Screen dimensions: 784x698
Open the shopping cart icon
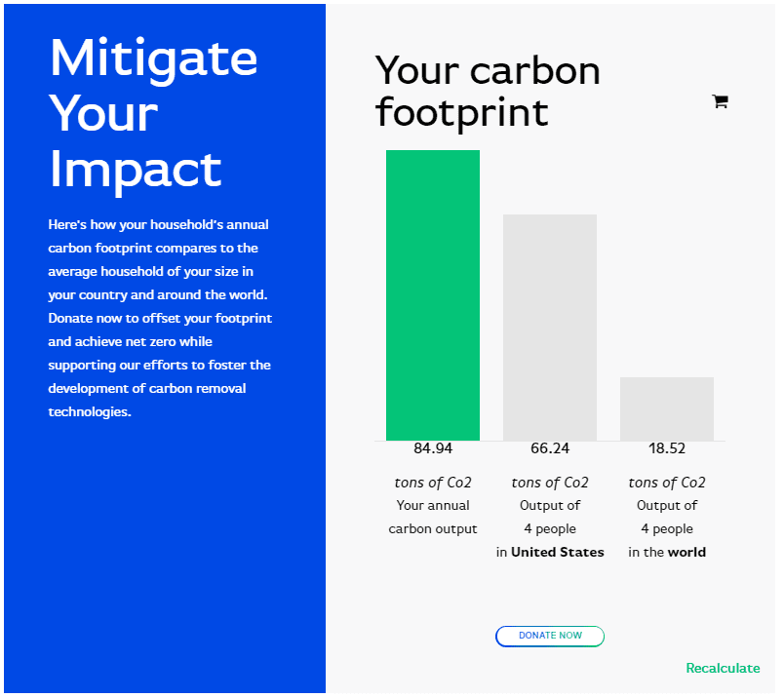click(721, 101)
